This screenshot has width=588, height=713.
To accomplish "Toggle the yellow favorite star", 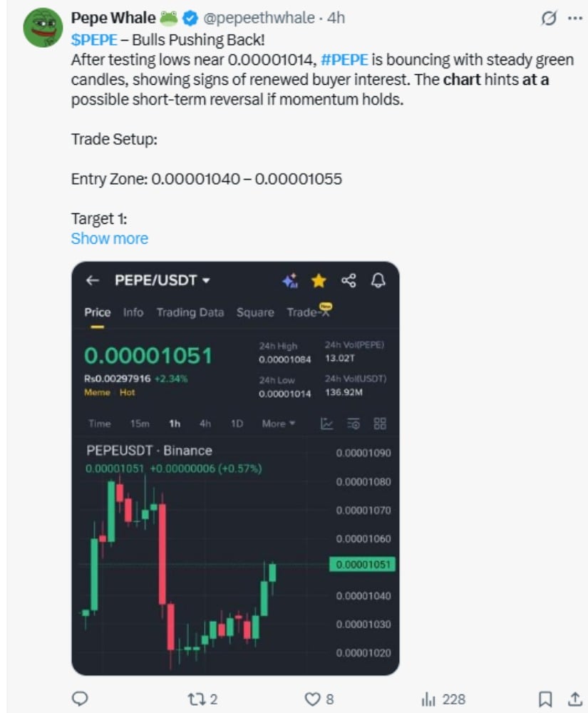I will pos(319,280).
